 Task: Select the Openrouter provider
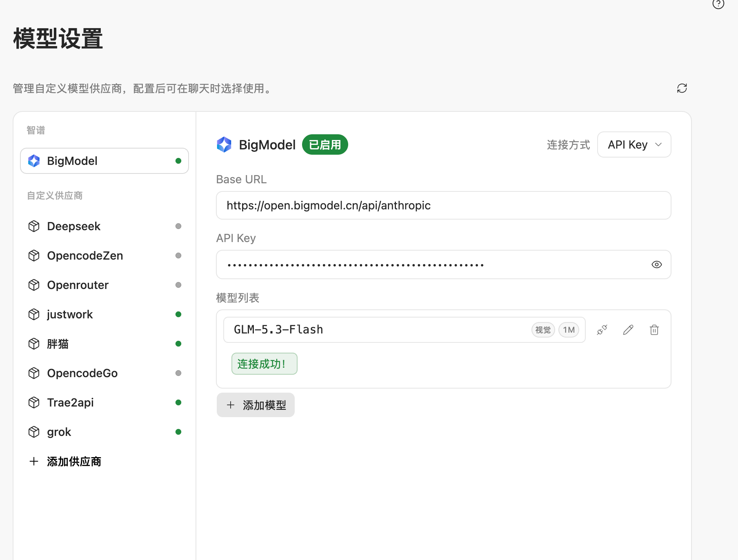(x=104, y=285)
